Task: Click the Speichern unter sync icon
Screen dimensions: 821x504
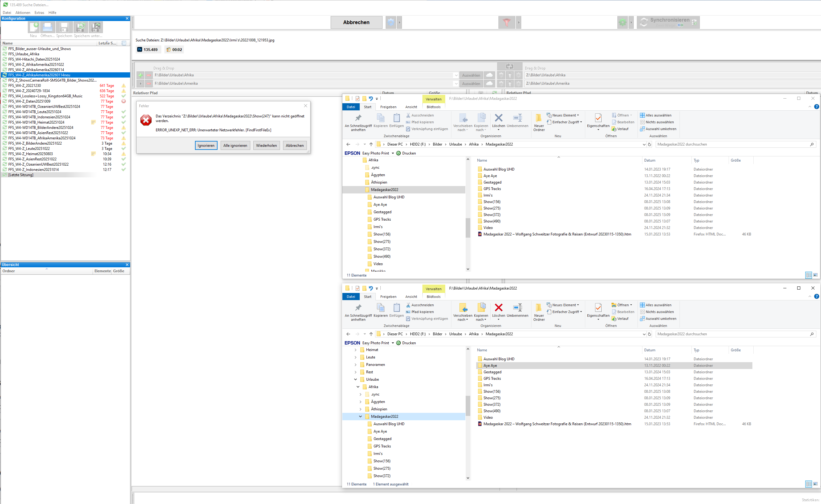Action: [x=80, y=27]
